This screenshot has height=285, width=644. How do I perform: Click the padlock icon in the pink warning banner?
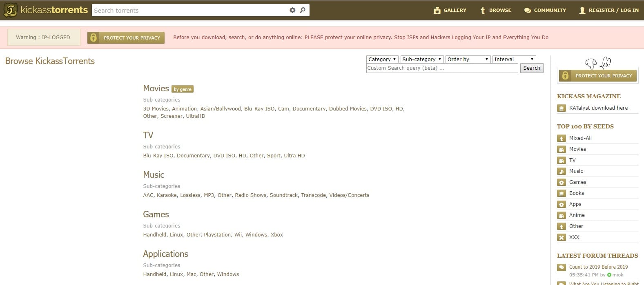point(94,38)
